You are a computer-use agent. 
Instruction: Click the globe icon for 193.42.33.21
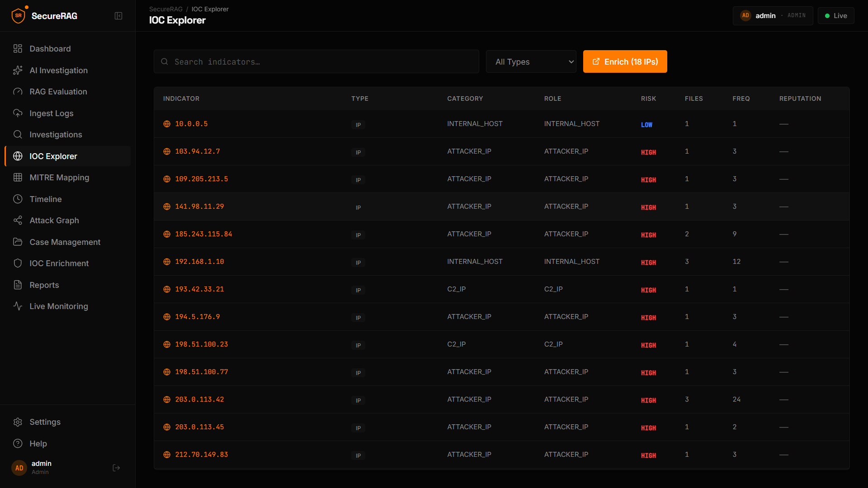click(167, 290)
